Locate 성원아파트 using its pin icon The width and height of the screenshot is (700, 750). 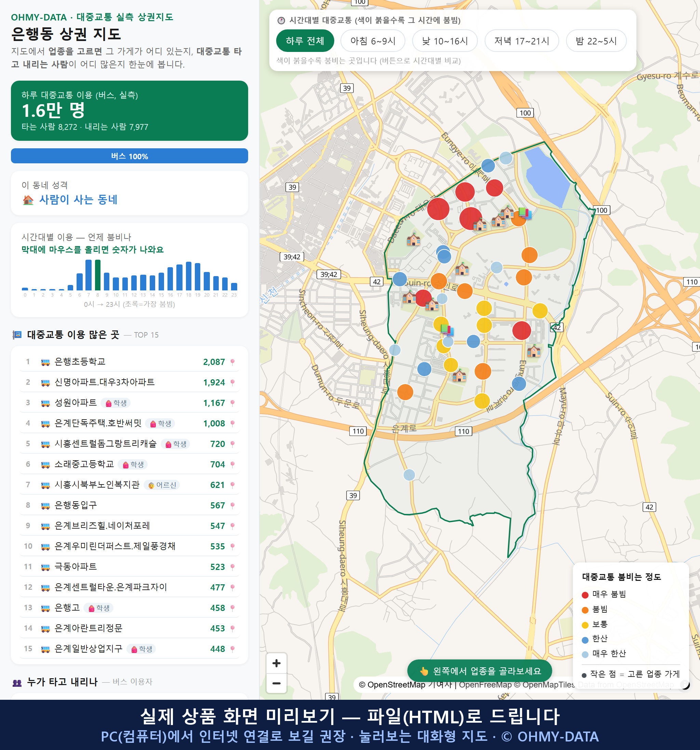pyautogui.click(x=232, y=403)
